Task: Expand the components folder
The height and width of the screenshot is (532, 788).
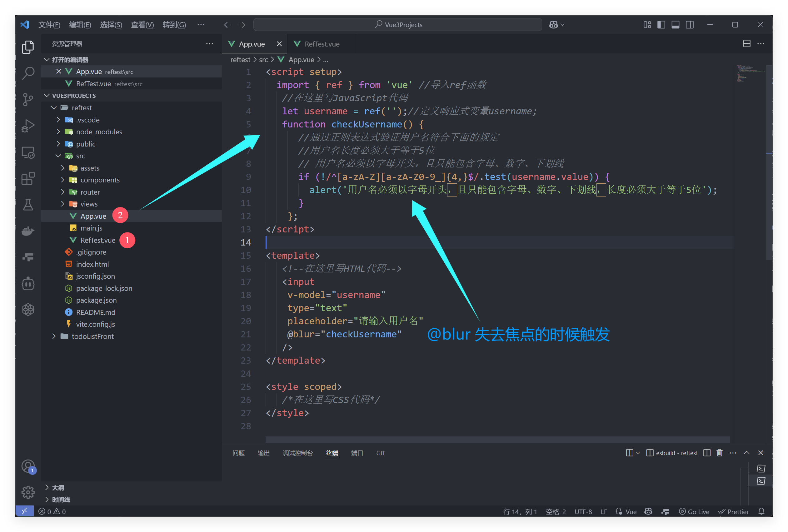Action: [x=132, y=180]
